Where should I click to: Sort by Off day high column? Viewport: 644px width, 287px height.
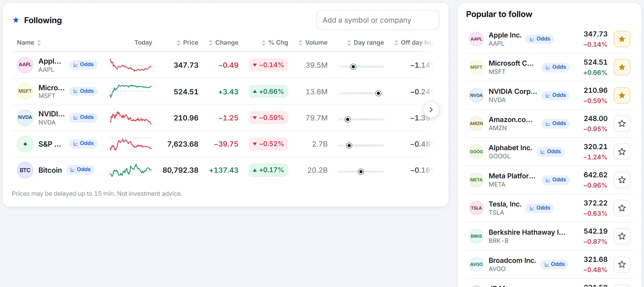tap(414, 43)
